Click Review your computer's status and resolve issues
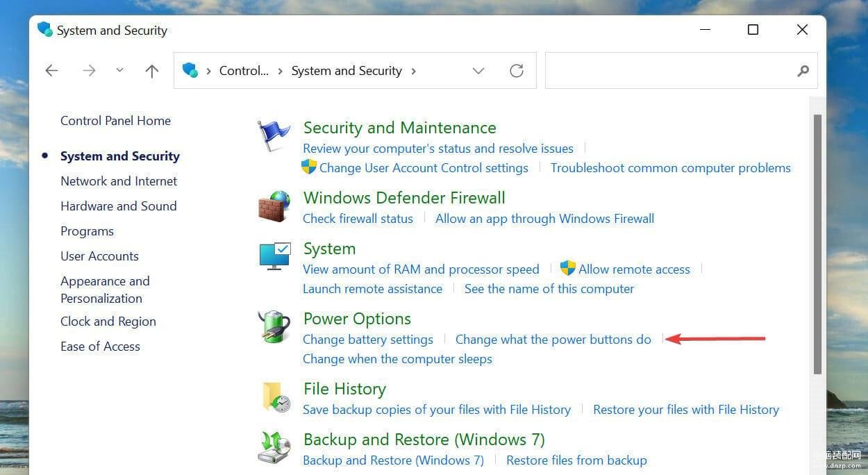Screen dimensions: 868x475 (438, 148)
